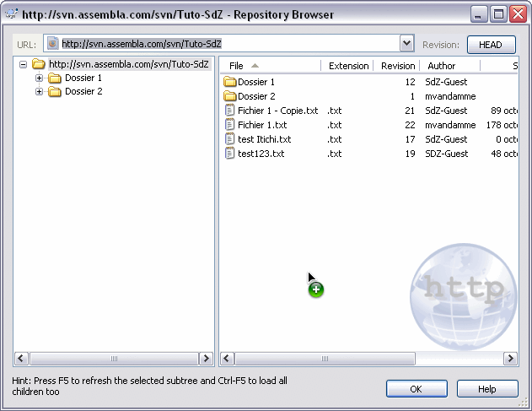Click file icon of Fichier 1.txt

tap(229, 125)
